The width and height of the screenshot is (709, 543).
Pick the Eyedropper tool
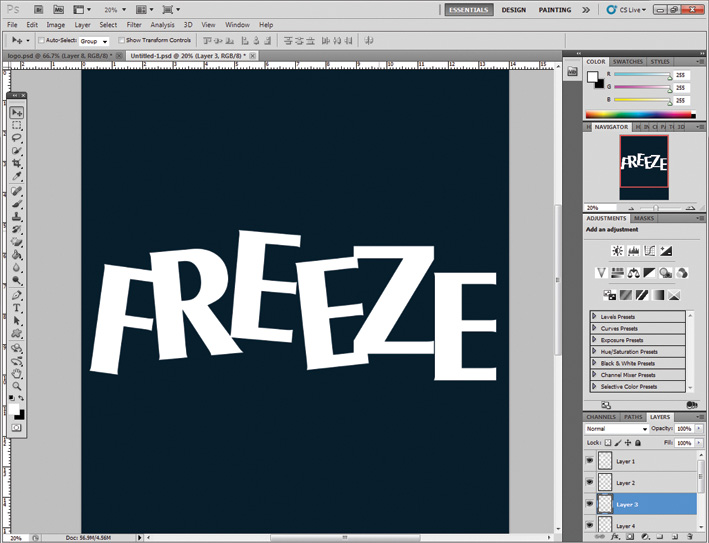coord(17,175)
